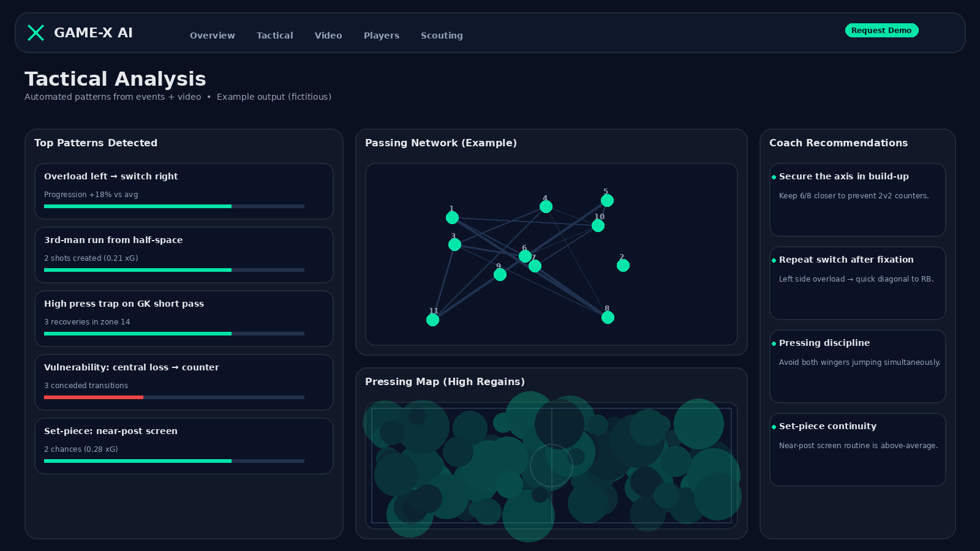
Task: Select player node 10 in passing network
Action: click(598, 226)
